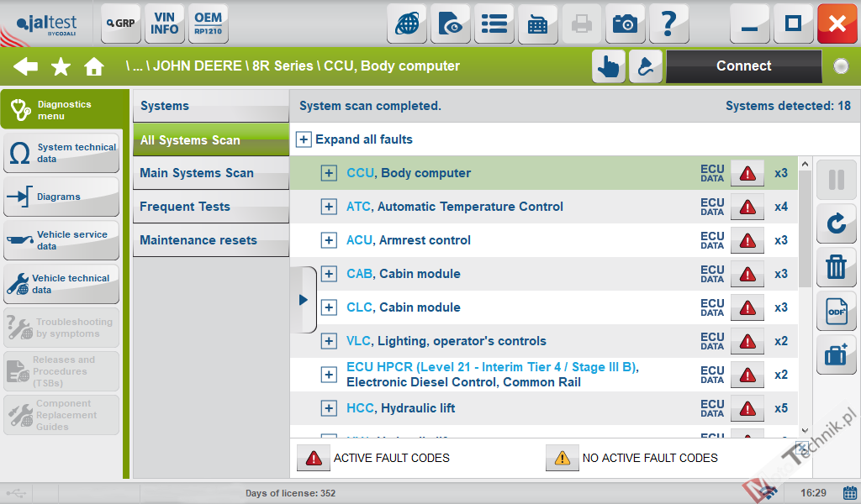Open Vehicle service data
The width and height of the screenshot is (861, 504).
[x=61, y=240]
